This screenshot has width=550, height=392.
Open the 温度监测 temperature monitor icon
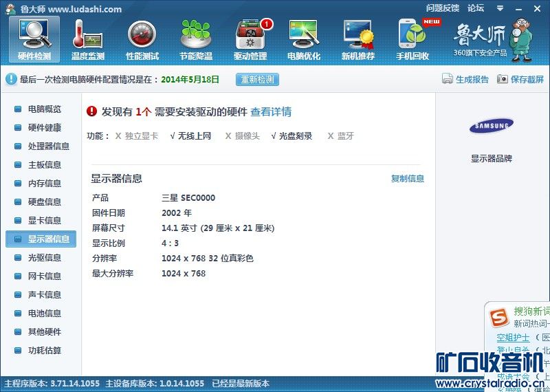click(88, 39)
